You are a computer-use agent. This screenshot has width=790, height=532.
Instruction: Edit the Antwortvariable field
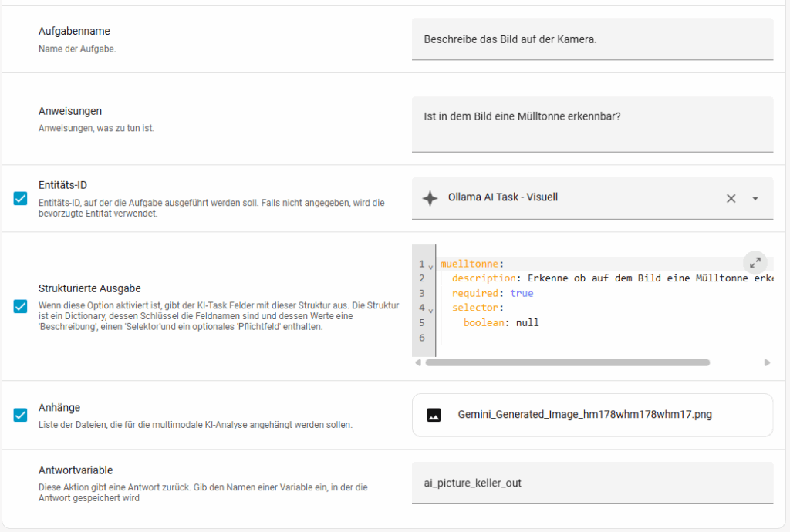(x=592, y=483)
